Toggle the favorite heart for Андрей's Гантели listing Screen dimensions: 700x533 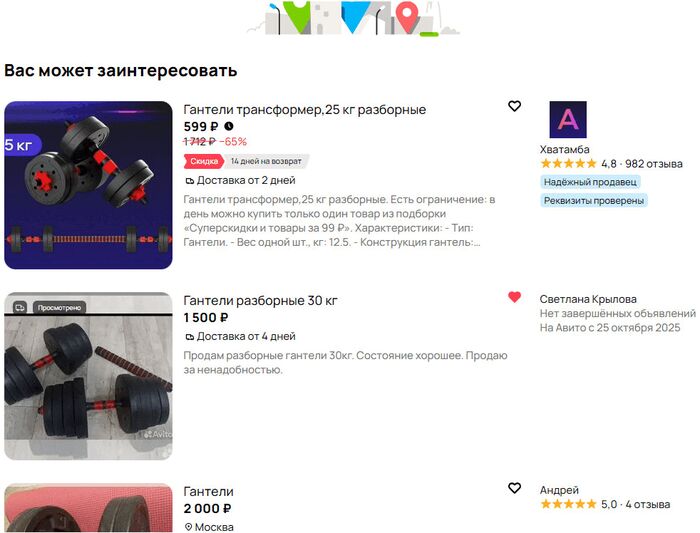[x=514, y=488]
